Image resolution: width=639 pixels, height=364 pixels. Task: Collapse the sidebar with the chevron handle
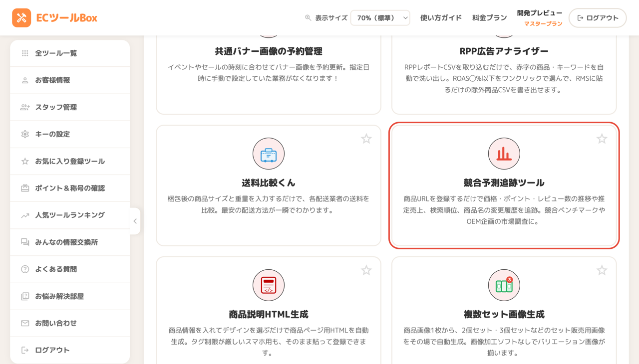[x=135, y=221]
